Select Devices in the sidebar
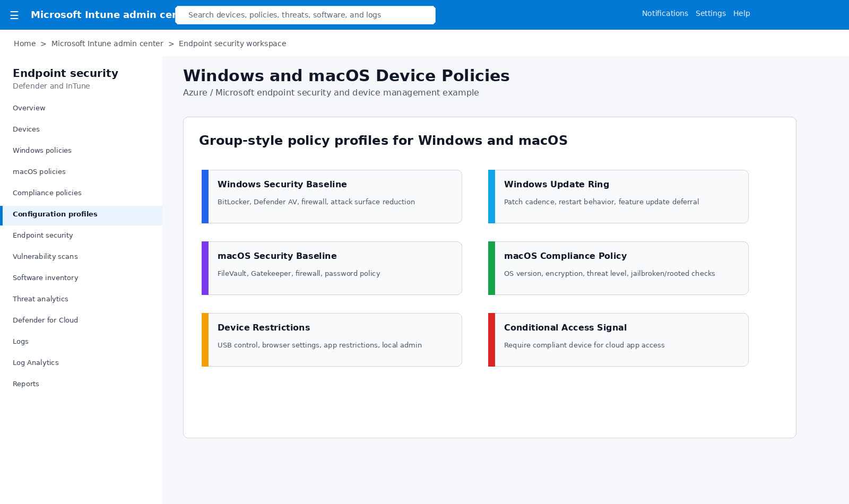This screenshot has width=849, height=504. (x=81, y=129)
